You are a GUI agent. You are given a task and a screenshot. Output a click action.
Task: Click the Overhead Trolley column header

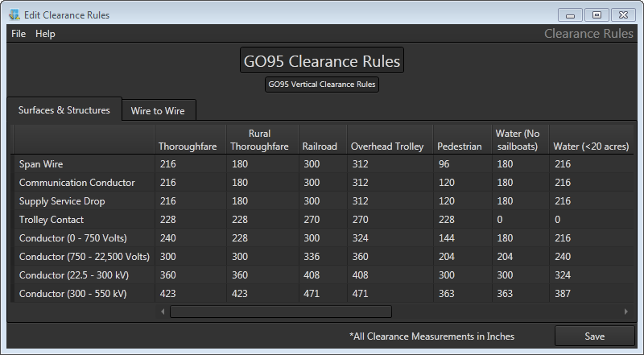(x=386, y=147)
